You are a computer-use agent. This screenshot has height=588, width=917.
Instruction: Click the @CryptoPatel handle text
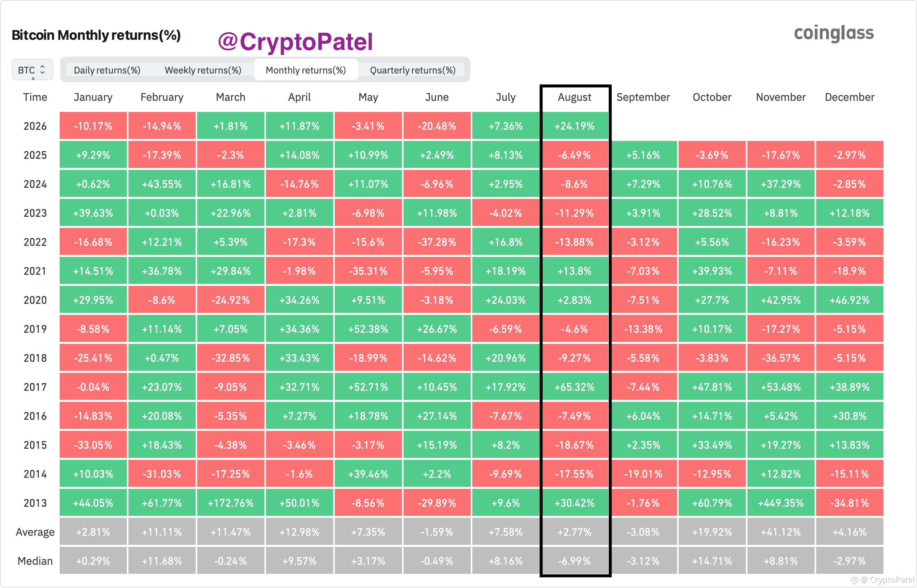pos(295,41)
